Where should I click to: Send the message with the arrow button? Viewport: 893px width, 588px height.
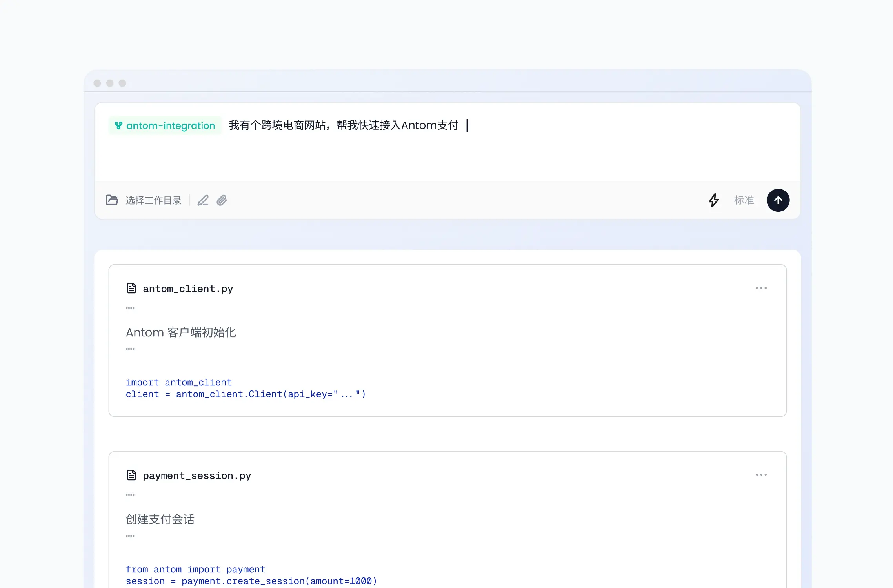[778, 200]
